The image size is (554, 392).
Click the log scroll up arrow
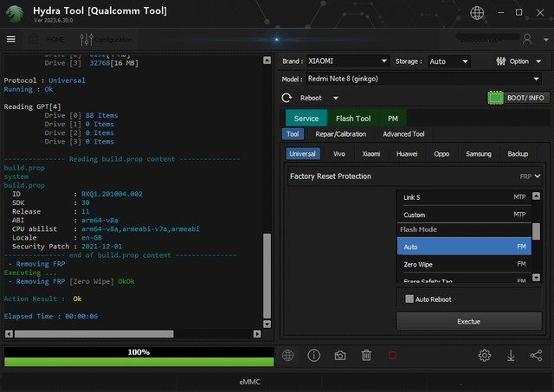click(x=267, y=60)
